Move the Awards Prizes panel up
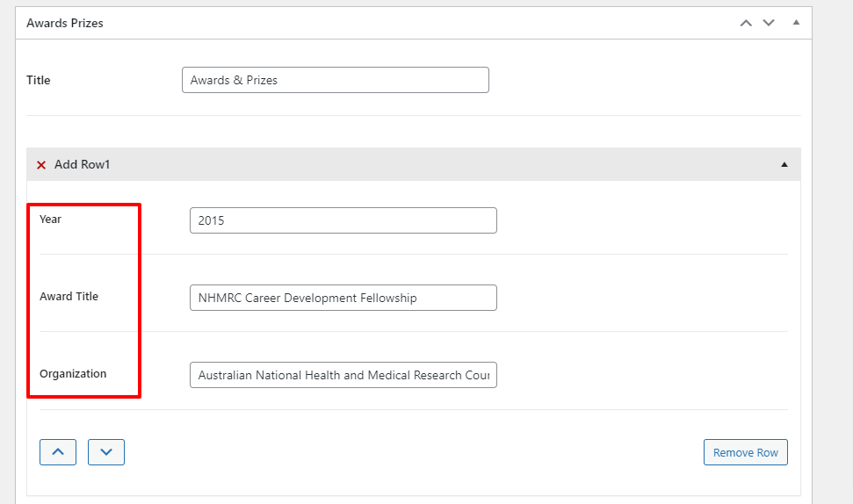 (x=746, y=23)
